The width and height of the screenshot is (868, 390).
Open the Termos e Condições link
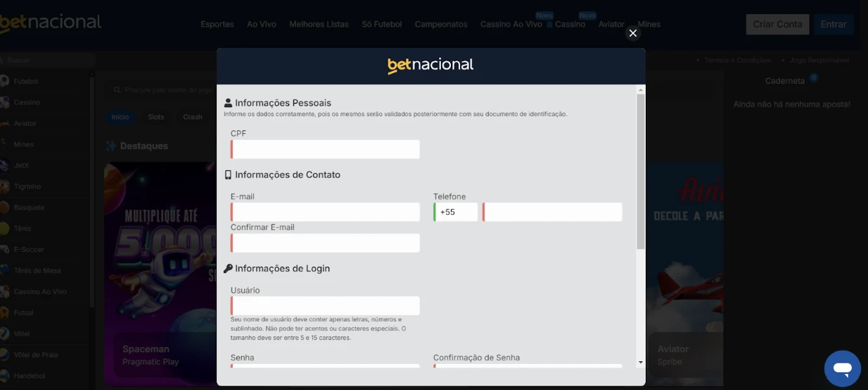pyautogui.click(x=738, y=61)
